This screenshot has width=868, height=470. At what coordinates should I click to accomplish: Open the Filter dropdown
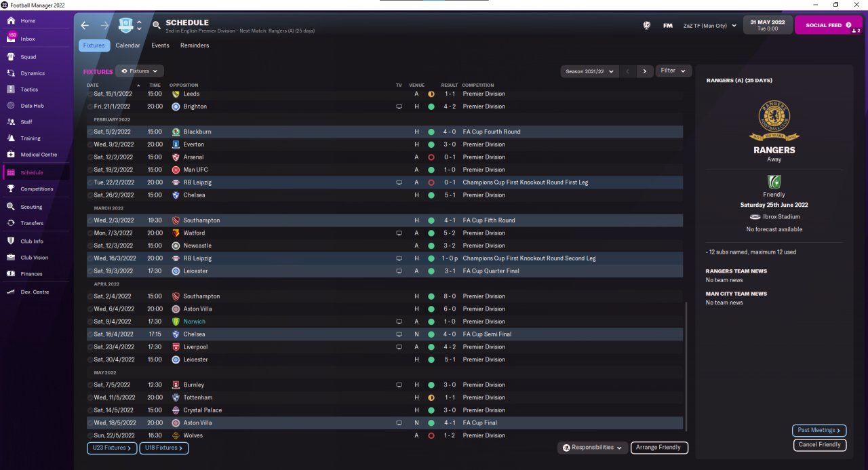[673, 71]
